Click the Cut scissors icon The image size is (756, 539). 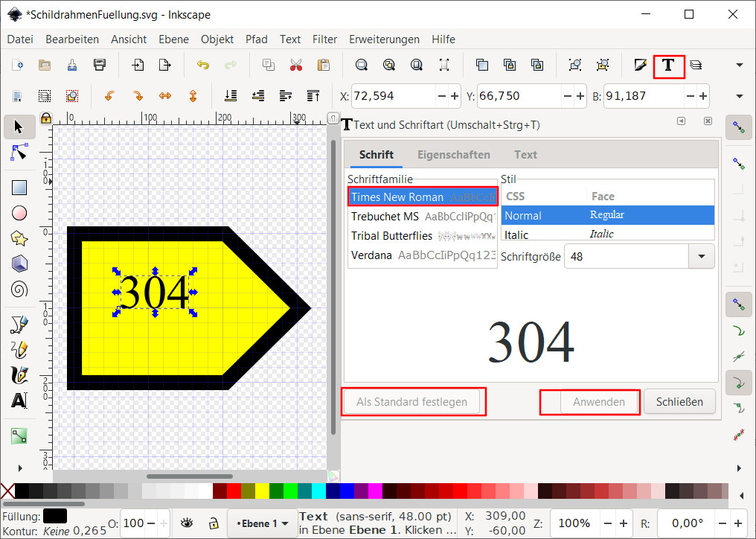[296, 66]
